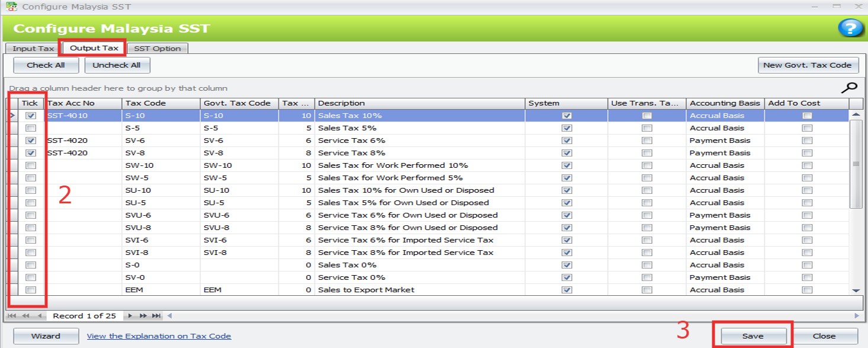The image size is (868, 348).
Task: Untick the SV-6 Service Tax 6% checkbox
Action: coord(31,141)
